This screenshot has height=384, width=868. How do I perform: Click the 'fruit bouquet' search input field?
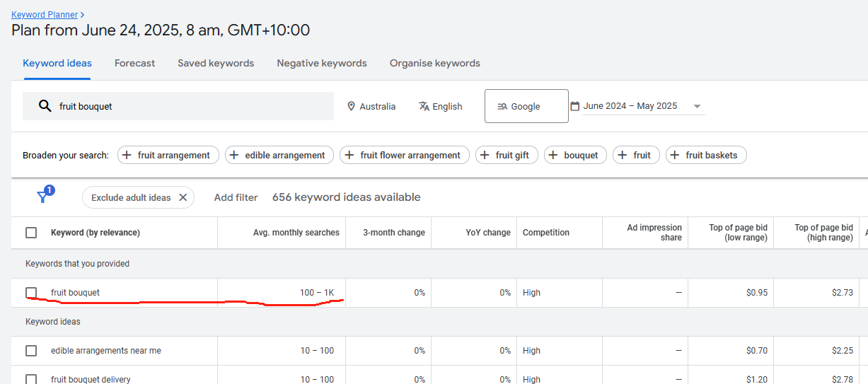(191, 106)
